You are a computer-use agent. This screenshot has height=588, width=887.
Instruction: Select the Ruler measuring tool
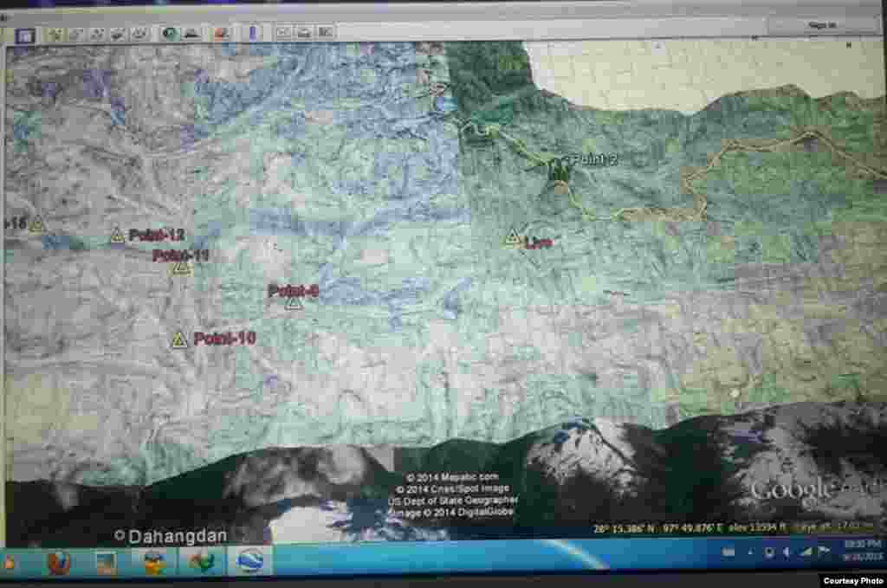tap(253, 35)
